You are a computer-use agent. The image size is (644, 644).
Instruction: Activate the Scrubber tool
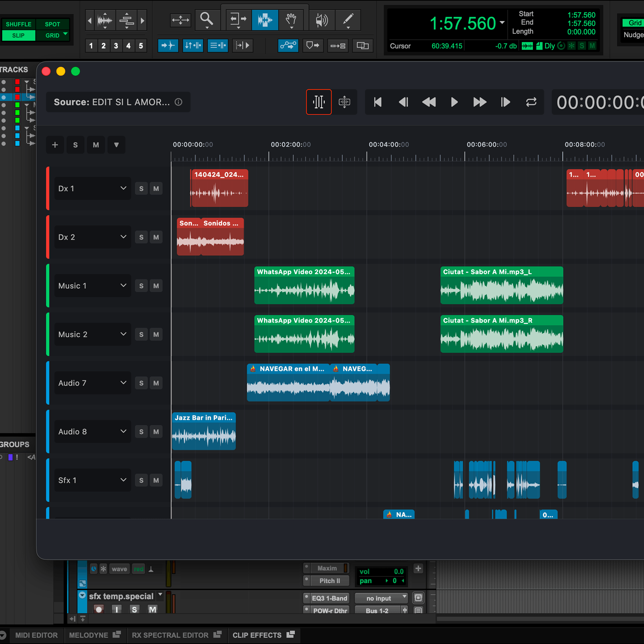(x=322, y=20)
